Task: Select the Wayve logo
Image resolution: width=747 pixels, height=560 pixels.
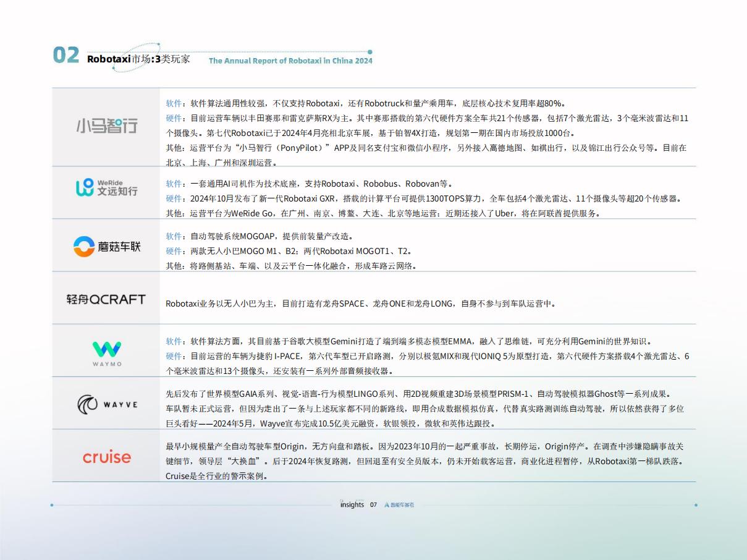Action: click(107, 405)
